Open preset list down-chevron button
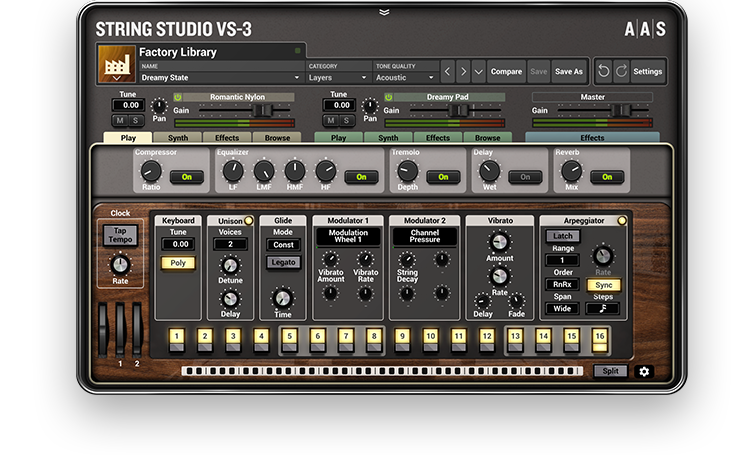Image resolution: width=756 pixels, height=455 pixels. tap(478, 71)
